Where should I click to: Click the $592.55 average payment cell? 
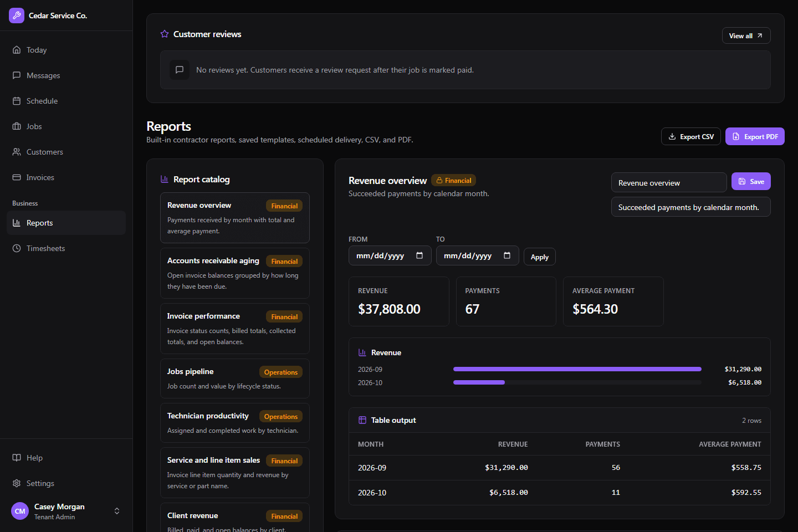point(746,493)
